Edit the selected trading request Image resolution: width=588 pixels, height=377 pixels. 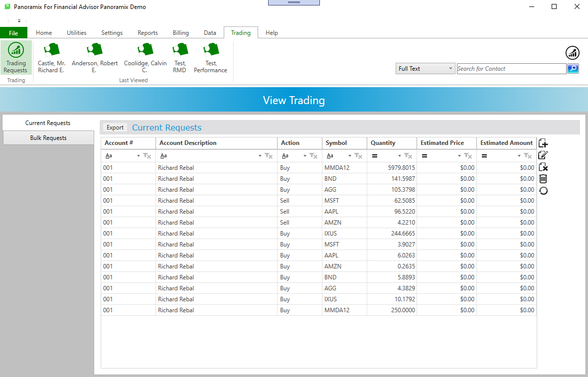pos(543,155)
